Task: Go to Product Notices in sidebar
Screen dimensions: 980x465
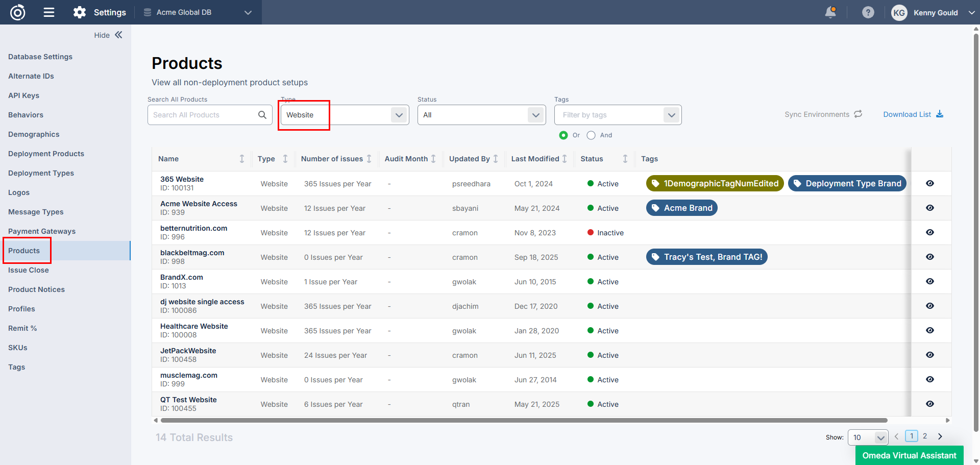Action: (36, 289)
